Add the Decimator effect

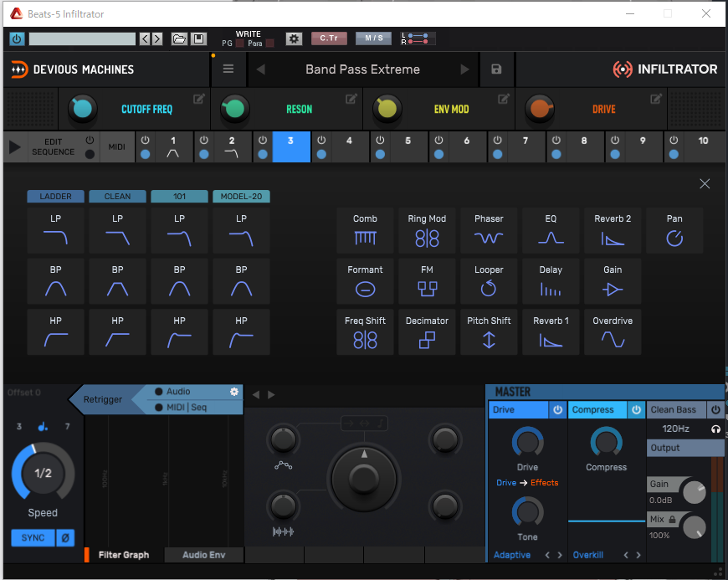(x=427, y=332)
